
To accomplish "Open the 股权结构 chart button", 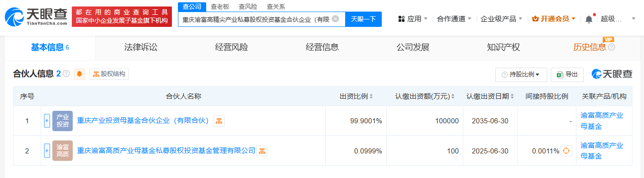I will point(109,74).
